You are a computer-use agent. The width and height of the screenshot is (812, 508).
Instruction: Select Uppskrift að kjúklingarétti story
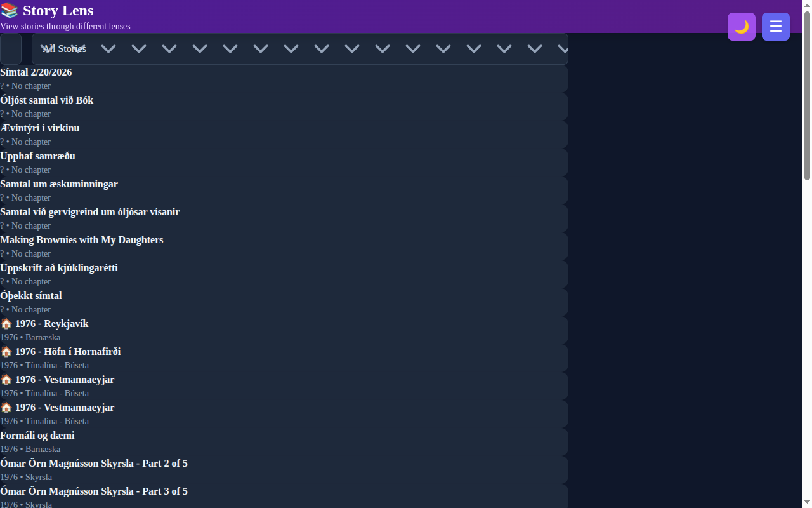[x=59, y=268]
